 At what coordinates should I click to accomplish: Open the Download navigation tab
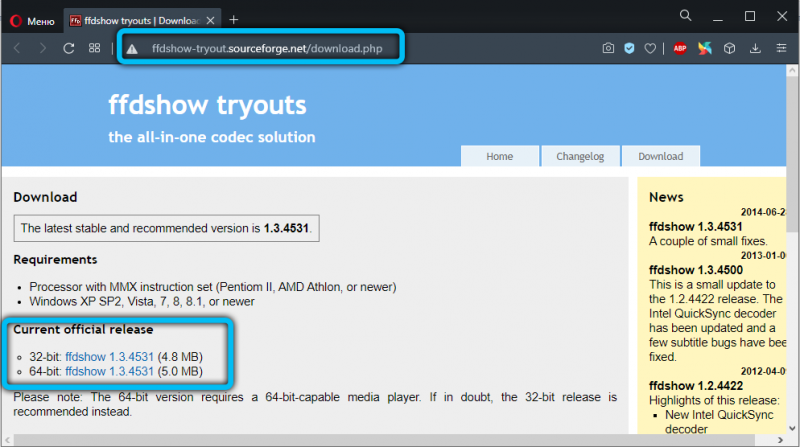660,156
